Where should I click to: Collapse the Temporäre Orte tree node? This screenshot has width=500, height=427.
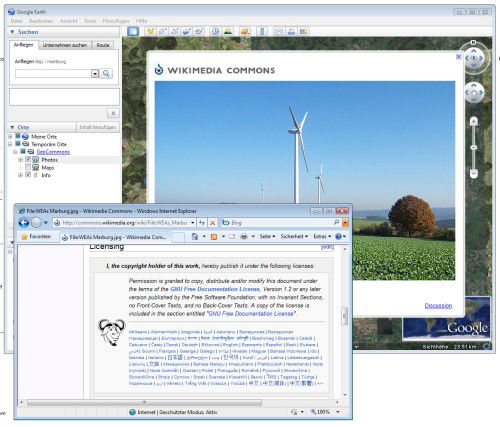point(10,144)
